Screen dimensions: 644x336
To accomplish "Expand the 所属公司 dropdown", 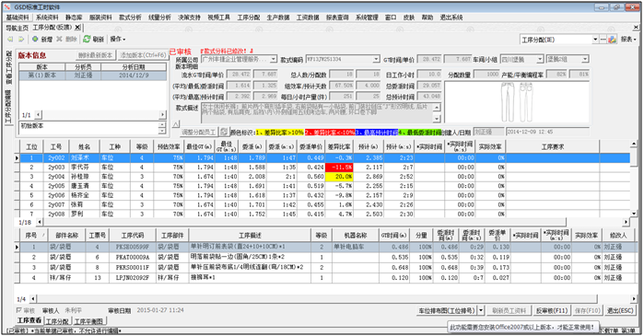I will (274, 60).
